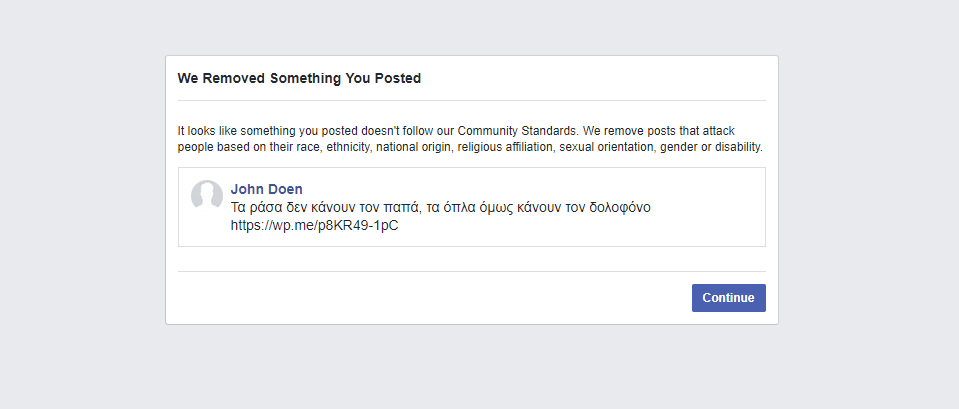Click the divider line beneath the dialog heading
The image size is (959, 409).
pos(472,100)
